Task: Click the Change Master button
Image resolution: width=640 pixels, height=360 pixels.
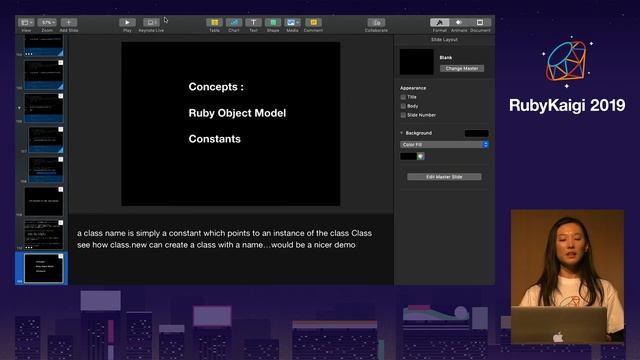Action: point(462,69)
